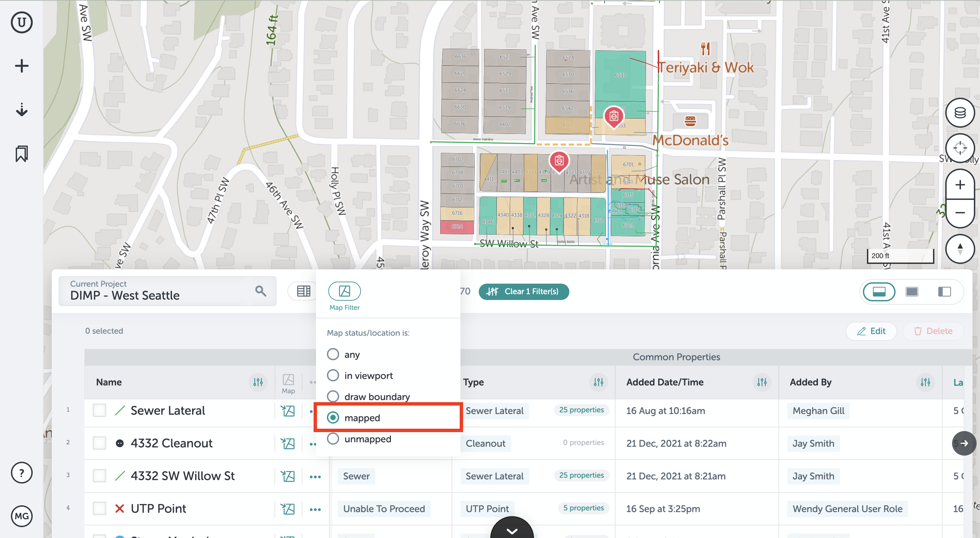The height and width of the screenshot is (538, 980).
Task: Click the plus icon to add new content
Action: point(21,65)
